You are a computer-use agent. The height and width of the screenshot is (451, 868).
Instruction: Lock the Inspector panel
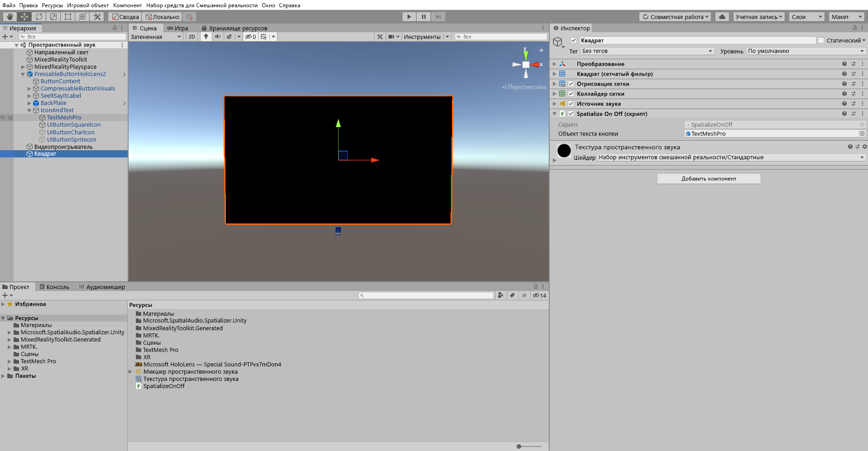click(x=855, y=28)
